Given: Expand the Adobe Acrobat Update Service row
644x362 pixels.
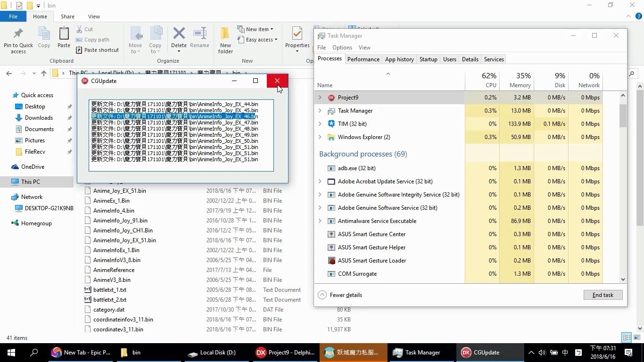Looking at the screenshot, I should (x=320, y=181).
